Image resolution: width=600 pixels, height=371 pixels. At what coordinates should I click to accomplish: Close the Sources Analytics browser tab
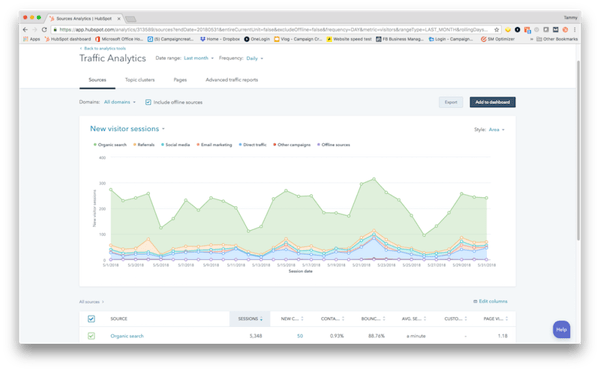coord(119,18)
